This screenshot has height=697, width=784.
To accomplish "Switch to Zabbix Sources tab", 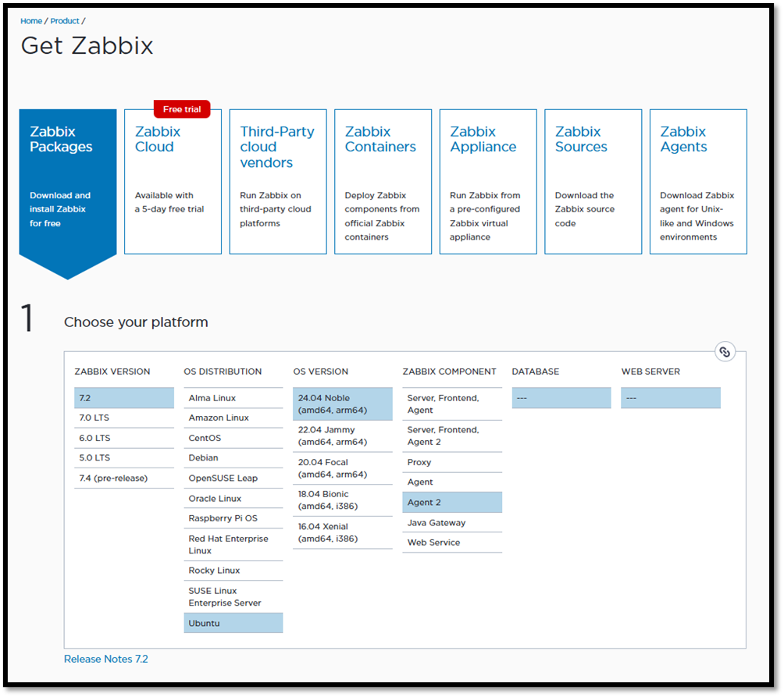I will pos(593,181).
